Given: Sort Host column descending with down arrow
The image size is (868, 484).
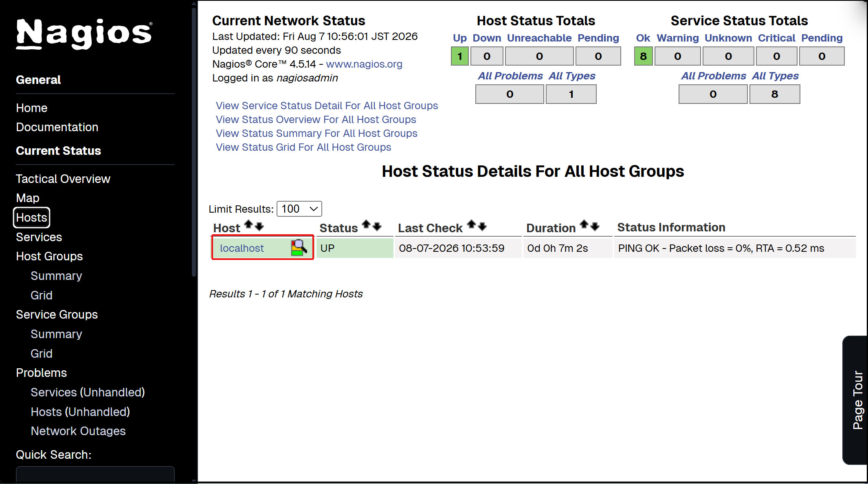Looking at the screenshot, I should coord(259,226).
